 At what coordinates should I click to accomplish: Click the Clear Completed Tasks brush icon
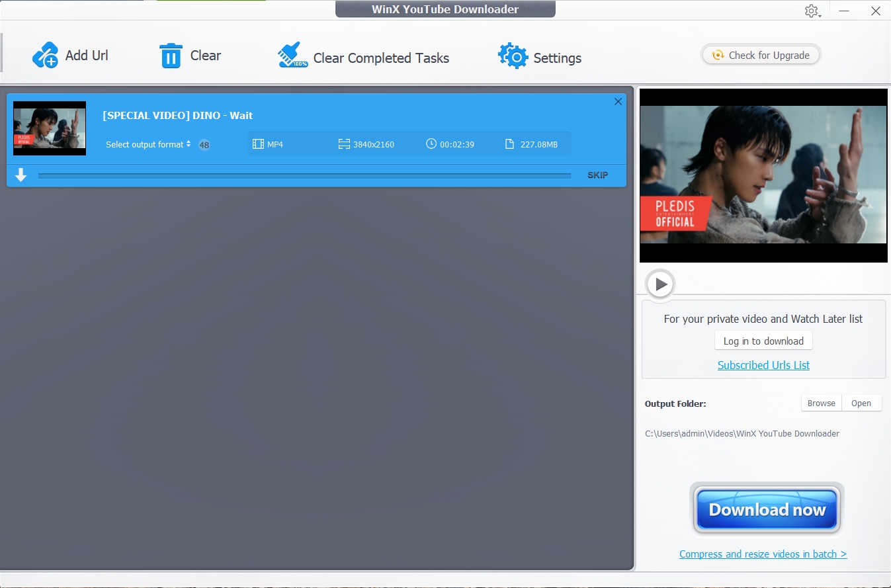[x=292, y=56]
